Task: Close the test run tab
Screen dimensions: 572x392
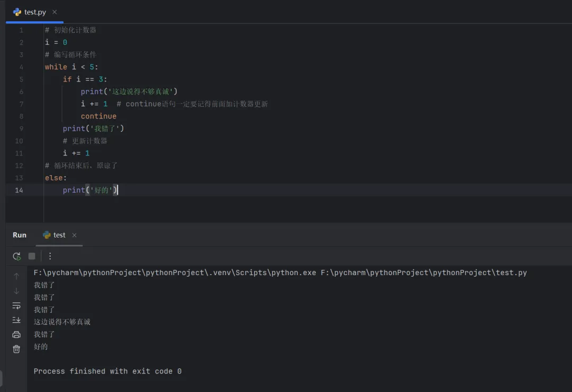Action: pyautogui.click(x=74, y=235)
